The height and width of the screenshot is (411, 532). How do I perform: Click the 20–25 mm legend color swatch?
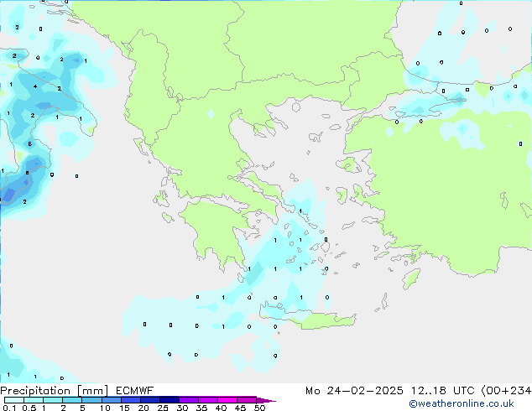150,400
